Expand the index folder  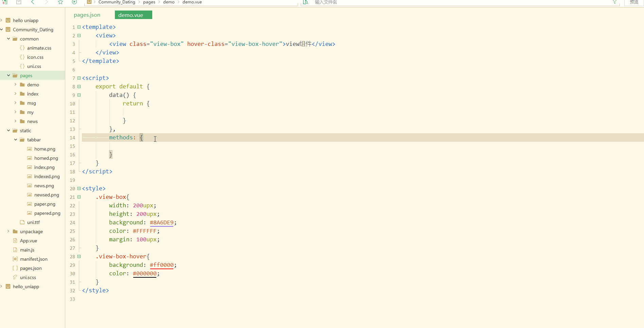(x=15, y=93)
